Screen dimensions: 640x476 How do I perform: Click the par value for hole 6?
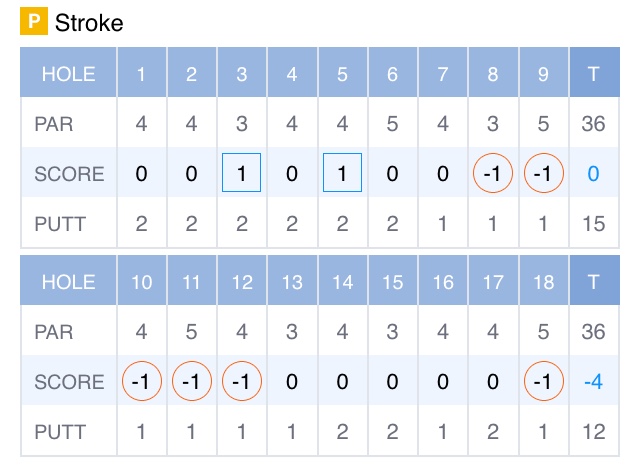(x=392, y=124)
